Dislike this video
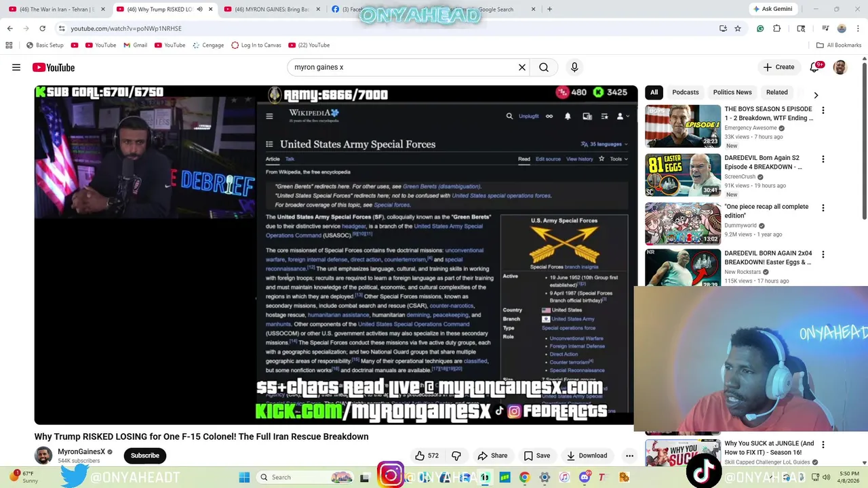Image resolution: width=868 pixels, height=488 pixels. [456, 455]
